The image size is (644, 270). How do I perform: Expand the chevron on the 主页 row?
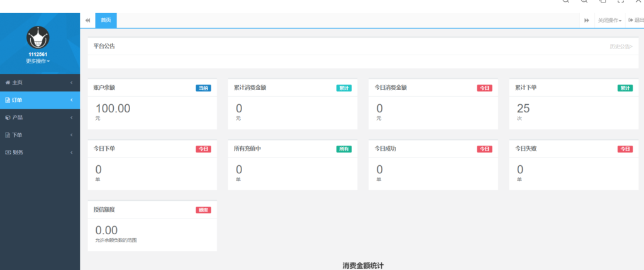click(72, 82)
